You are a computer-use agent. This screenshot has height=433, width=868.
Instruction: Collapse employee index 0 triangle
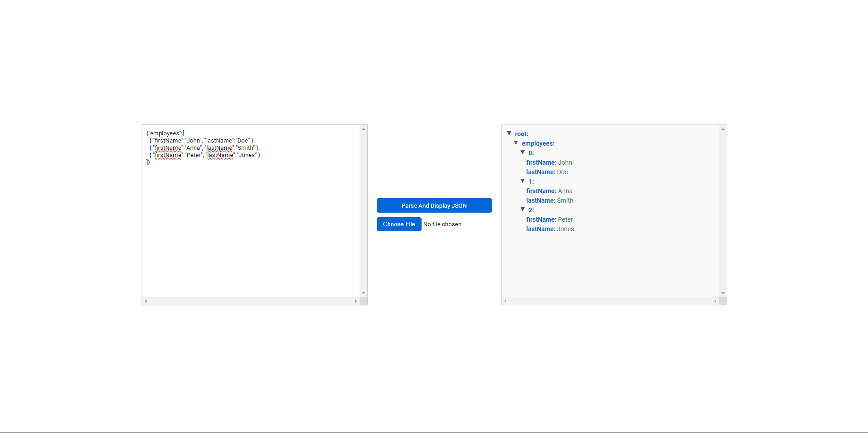[522, 152]
